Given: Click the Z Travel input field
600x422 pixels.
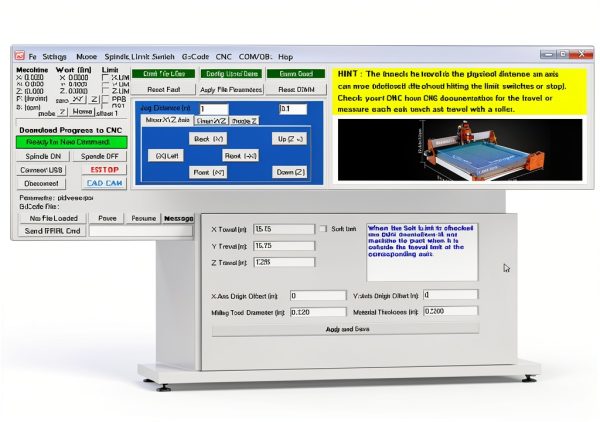Looking at the screenshot, I should [x=284, y=262].
